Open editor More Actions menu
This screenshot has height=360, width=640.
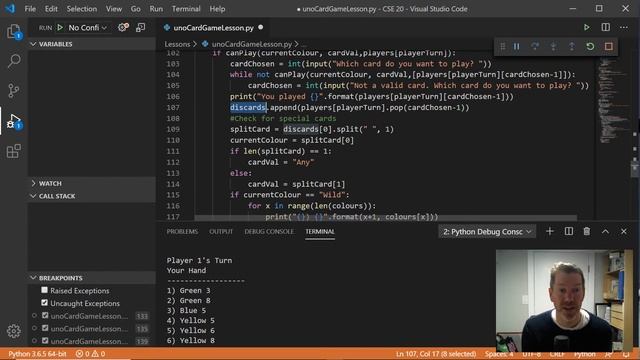[x=624, y=27]
